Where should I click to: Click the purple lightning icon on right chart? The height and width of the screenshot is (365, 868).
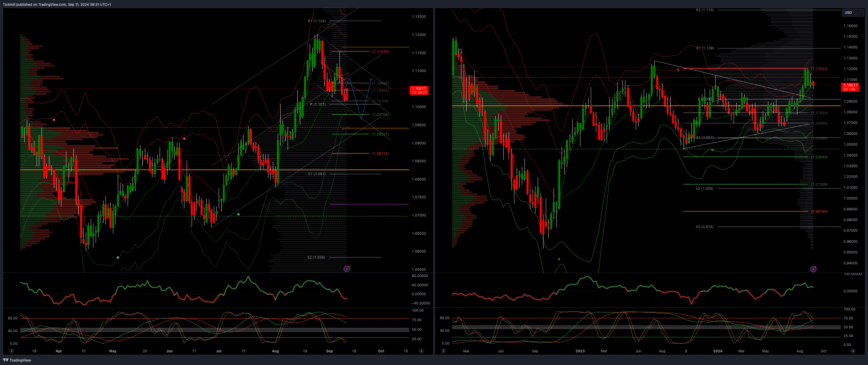coord(813,269)
